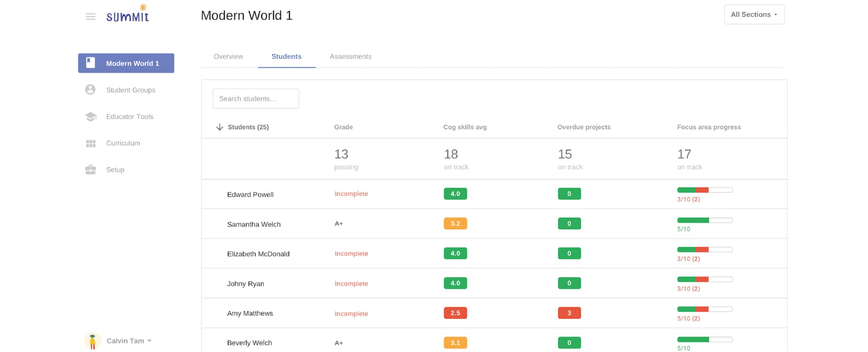Toggle sort arrow beside Students (25)
Viewport: 868px width, 352px height.
[220, 127]
